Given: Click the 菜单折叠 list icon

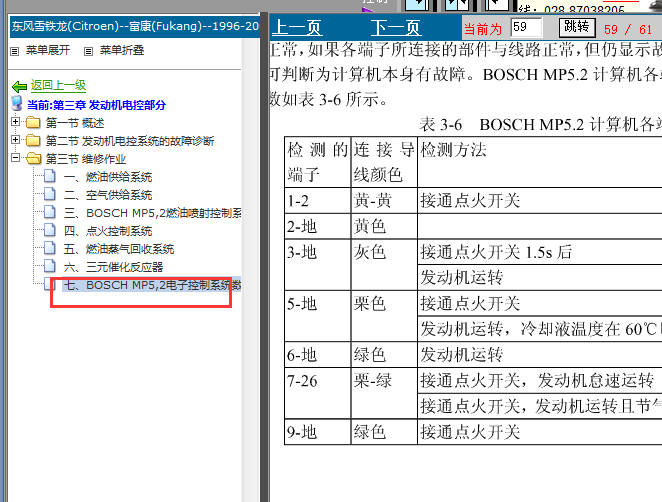Looking at the screenshot, I should [x=88, y=52].
